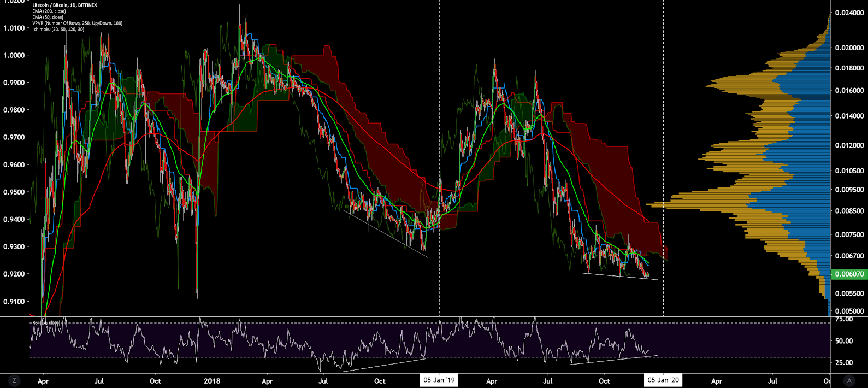Click the Z timezone button in the bottom-left corner

(x=14, y=380)
